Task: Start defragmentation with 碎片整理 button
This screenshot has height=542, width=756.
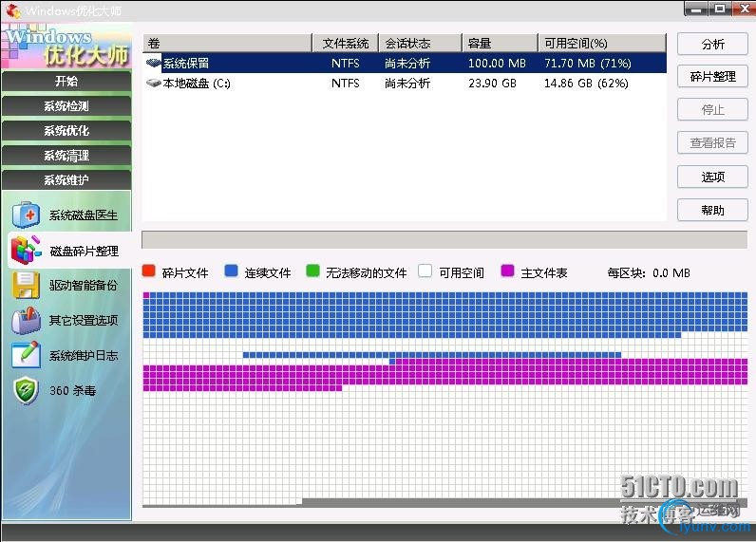Action: pyautogui.click(x=712, y=77)
